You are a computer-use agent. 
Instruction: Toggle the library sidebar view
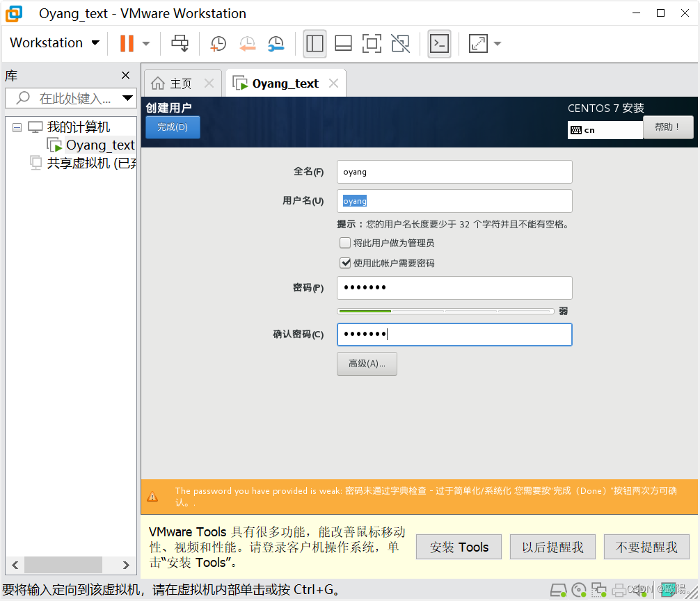(x=315, y=44)
